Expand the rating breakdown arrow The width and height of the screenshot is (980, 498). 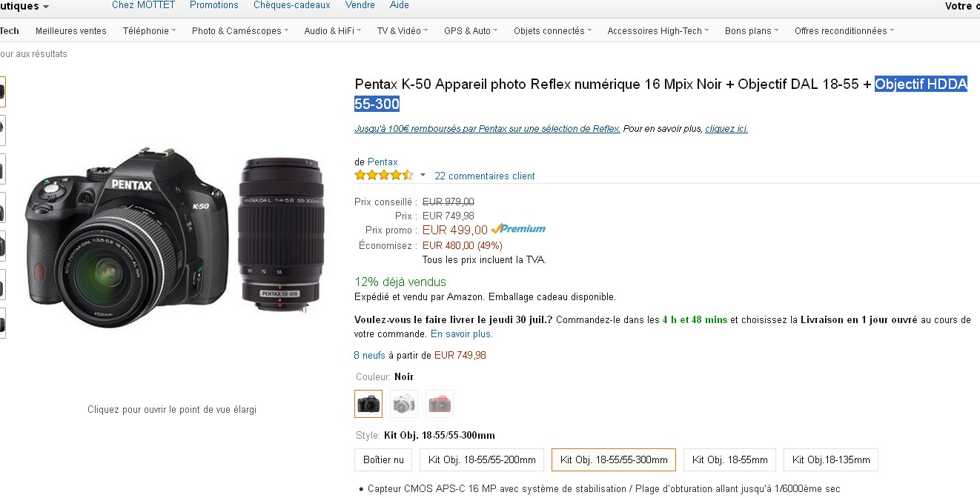(x=423, y=176)
